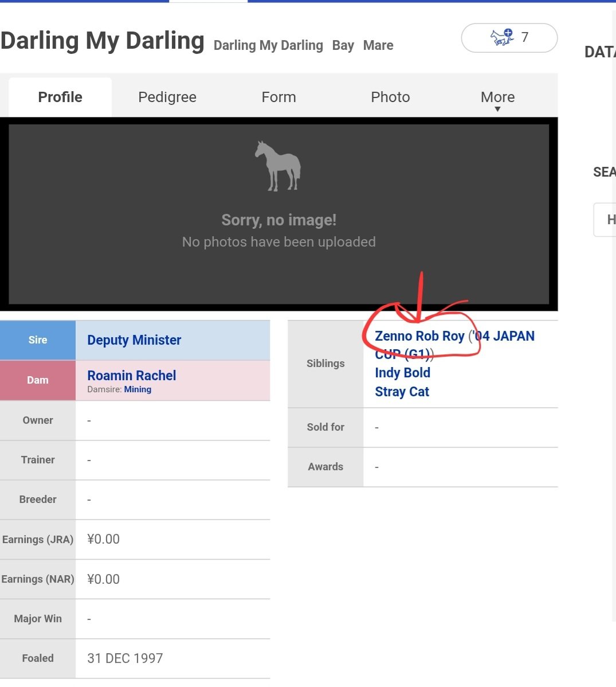Click 'No photos have been uploaded' text

click(x=278, y=242)
